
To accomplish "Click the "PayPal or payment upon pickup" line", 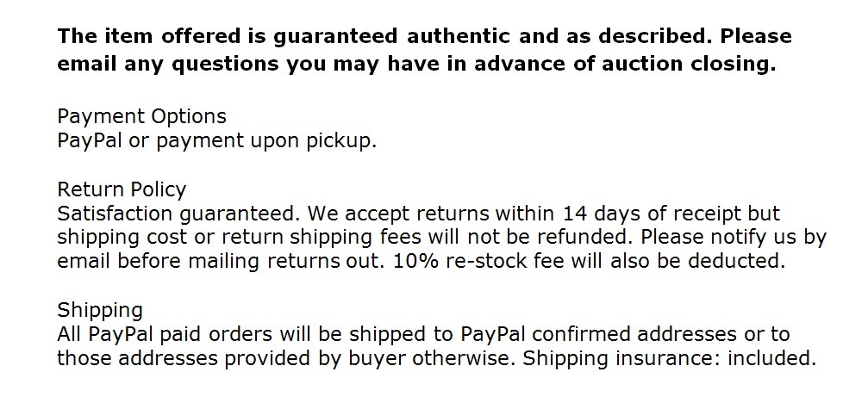I will [x=217, y=141].
